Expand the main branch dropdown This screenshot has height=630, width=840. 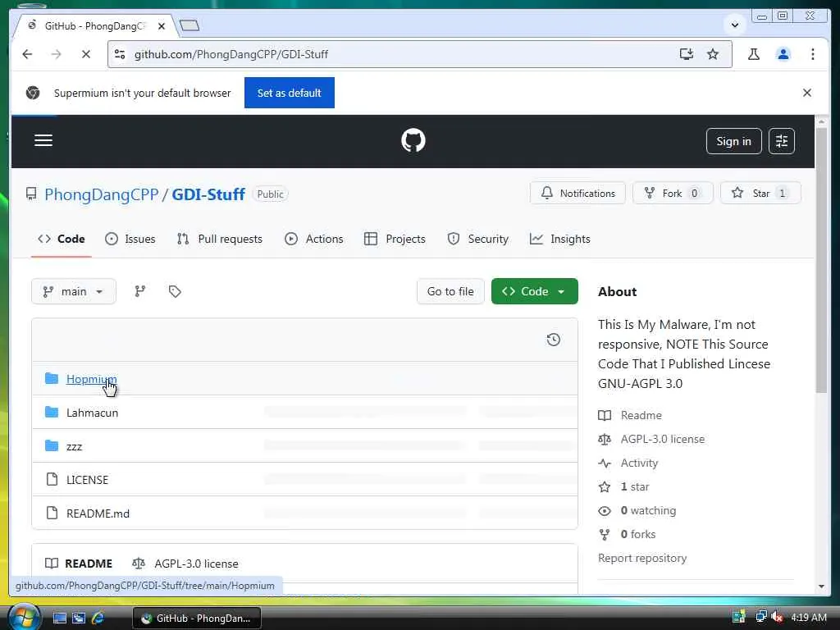[x=73, y=291]
